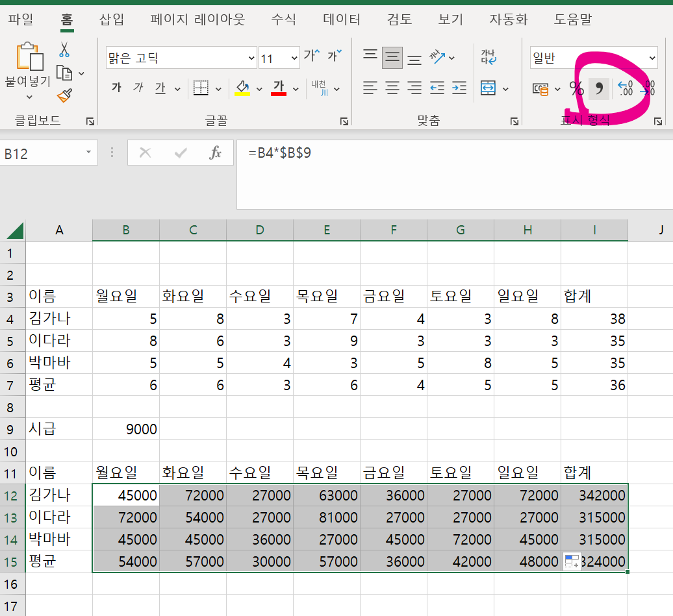The image size is (673, 616).
Task: Select the Format Painter brush
Action: pyautogui.click(x=64, y=95)
